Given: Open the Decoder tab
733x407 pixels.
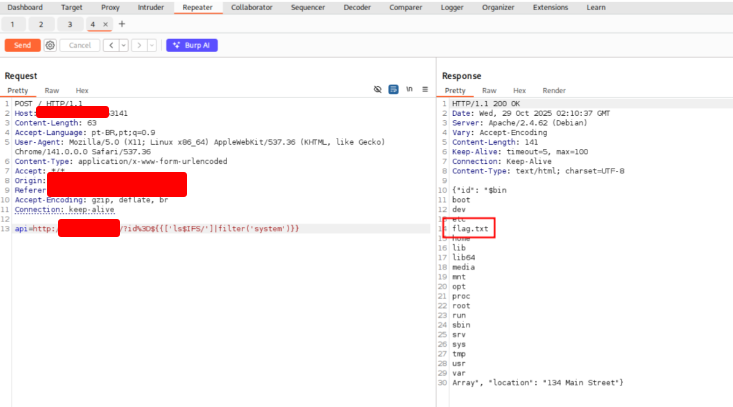Looking at the screenshot, I should [x=357, y=7].
